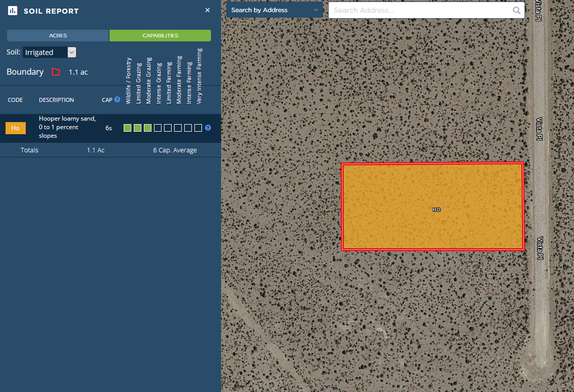This screenshot has width=574, height=392.
Task: Click the Moderate Grazing capability box
Action: 147,128
